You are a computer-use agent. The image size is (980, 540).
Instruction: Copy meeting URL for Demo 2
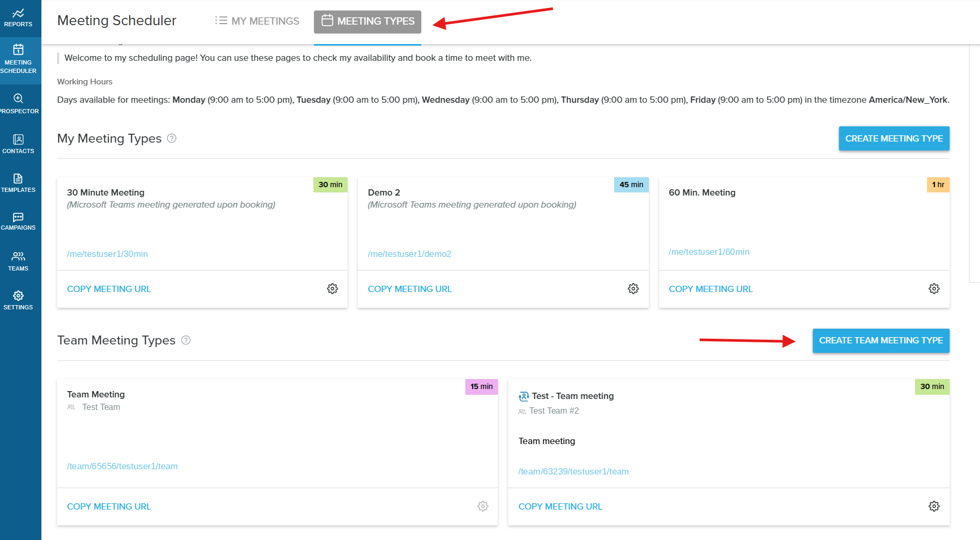[410, 289]
